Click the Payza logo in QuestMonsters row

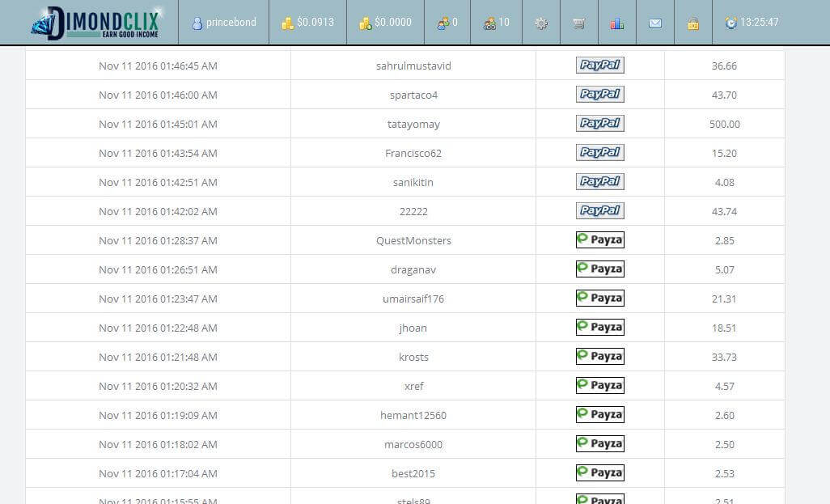[599, 240]
